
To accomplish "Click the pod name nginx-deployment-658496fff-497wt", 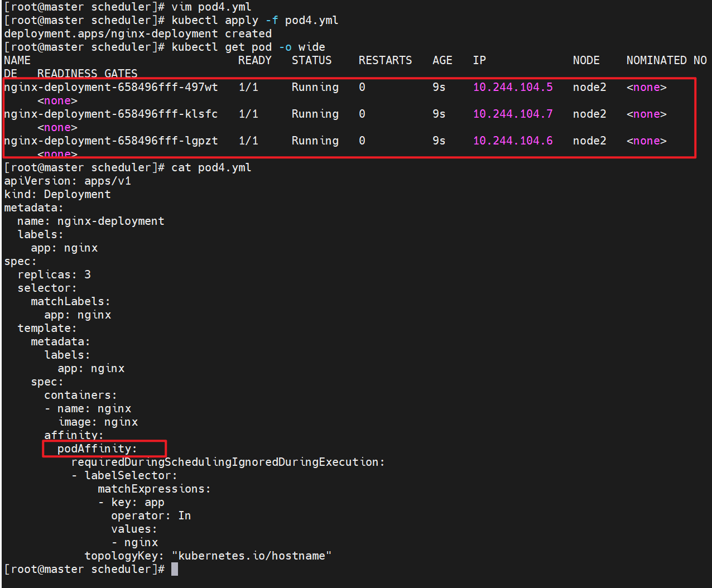I will 111,87.
